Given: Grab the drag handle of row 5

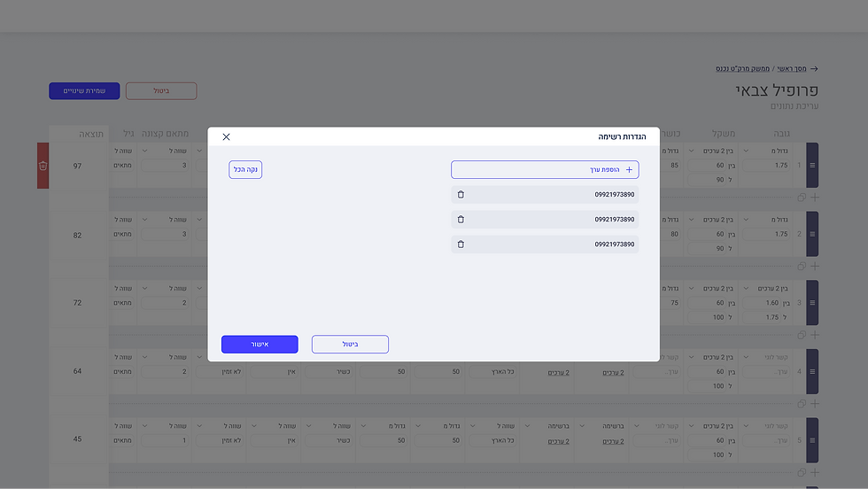Looking at the screenshot, I should tap(812, 440).
